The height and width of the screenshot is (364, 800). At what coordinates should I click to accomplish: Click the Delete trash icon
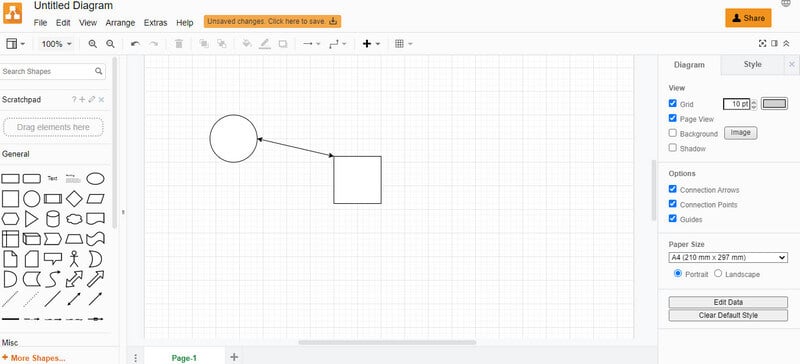(179, 44)
